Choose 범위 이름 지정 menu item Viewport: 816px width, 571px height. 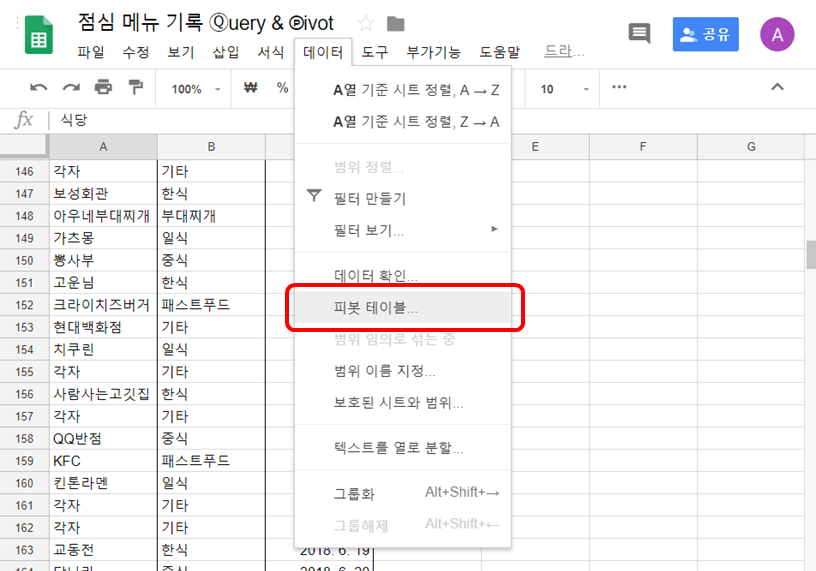(x=403, y=371)
